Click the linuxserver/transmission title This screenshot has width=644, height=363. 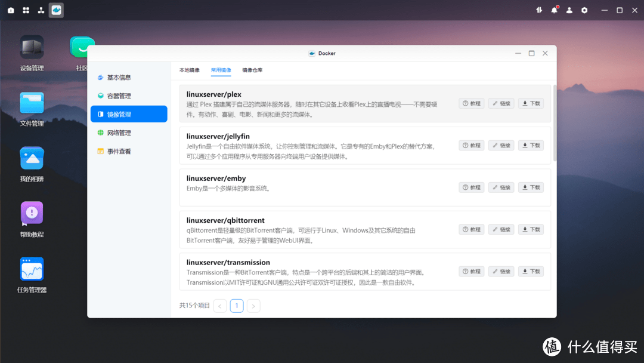(228, 262)
